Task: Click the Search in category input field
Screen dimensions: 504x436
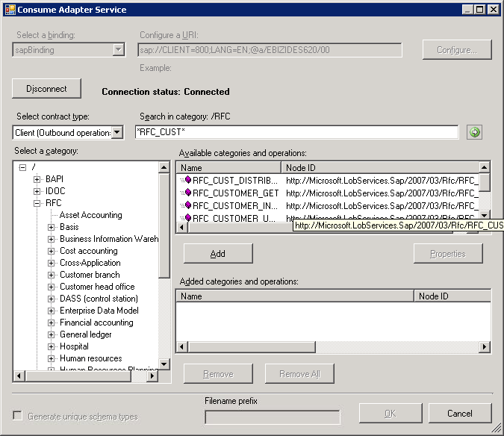Action: [x=296, y=132]
